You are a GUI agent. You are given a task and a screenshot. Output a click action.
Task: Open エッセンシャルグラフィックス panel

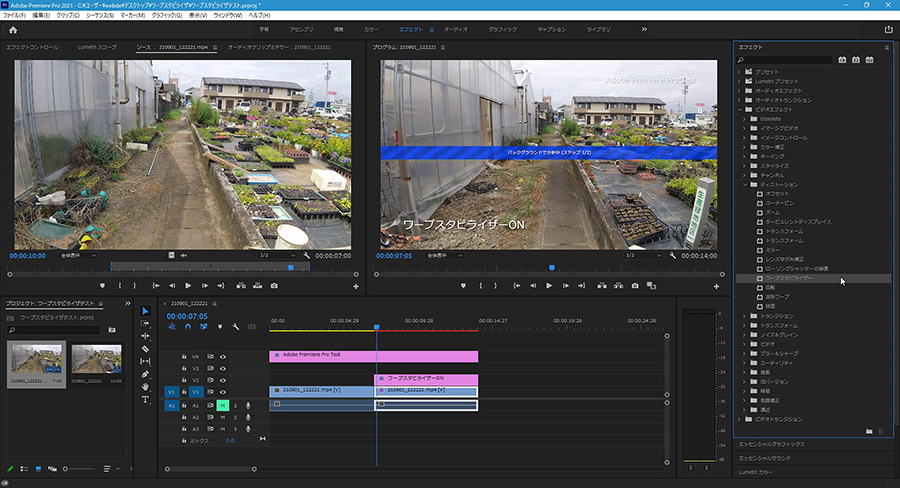(771, 444)
